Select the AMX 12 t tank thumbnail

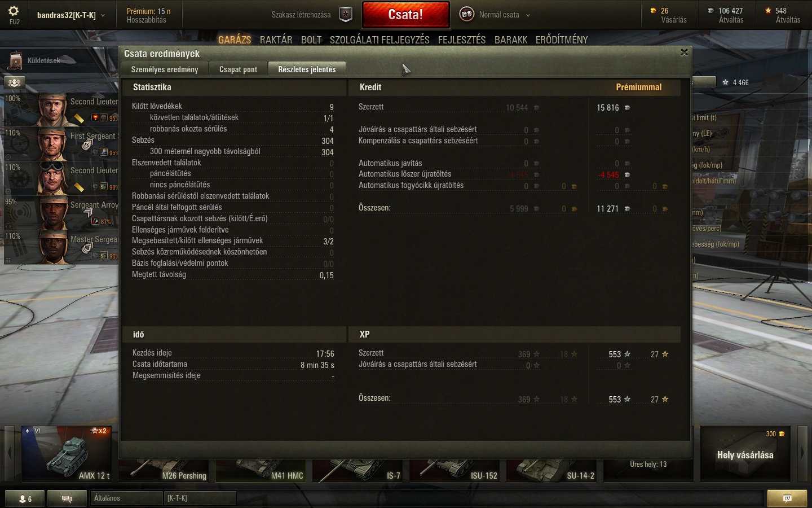(67, 454)
